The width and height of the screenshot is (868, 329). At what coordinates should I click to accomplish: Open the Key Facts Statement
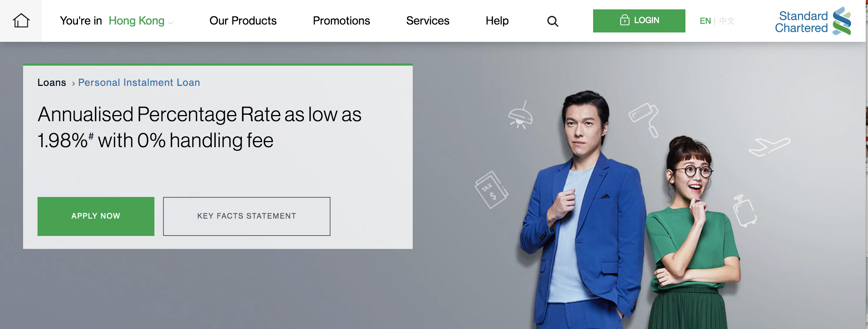pyautogui.click(x=247, y=216)
